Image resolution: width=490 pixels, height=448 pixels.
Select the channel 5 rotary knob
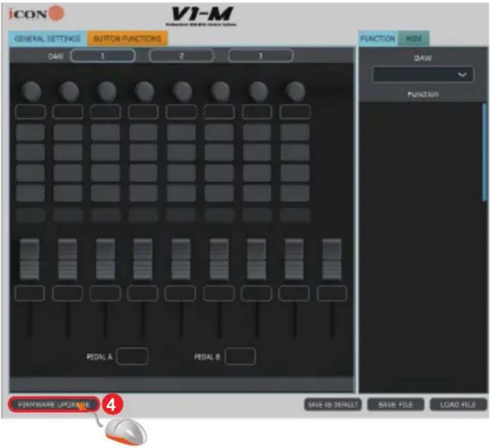click(x=182, y=92)
